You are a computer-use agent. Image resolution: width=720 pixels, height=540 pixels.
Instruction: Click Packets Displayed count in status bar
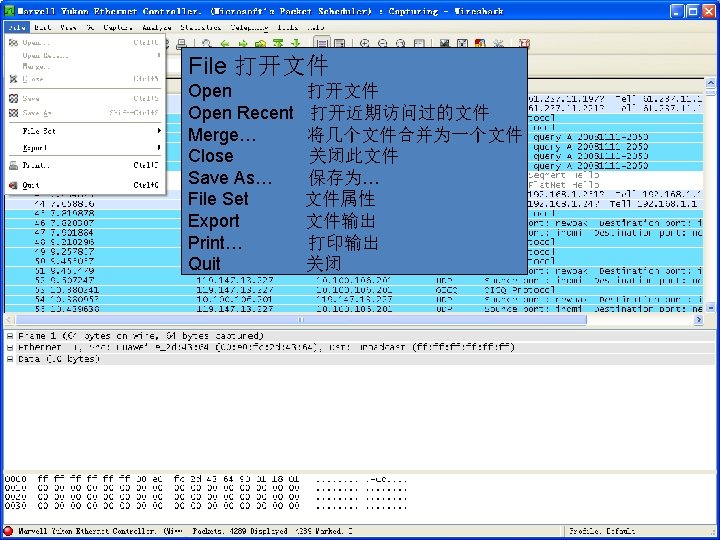click(272, 531)
